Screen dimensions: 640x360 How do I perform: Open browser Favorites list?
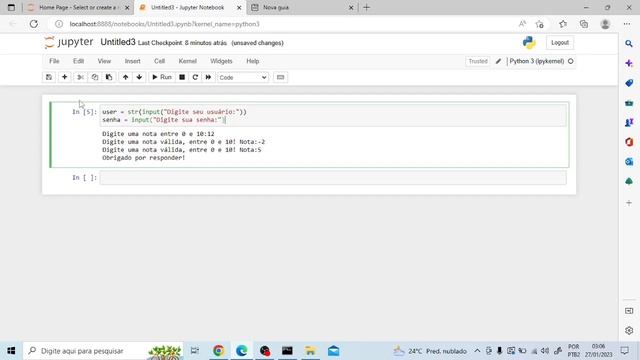point(563,24)
